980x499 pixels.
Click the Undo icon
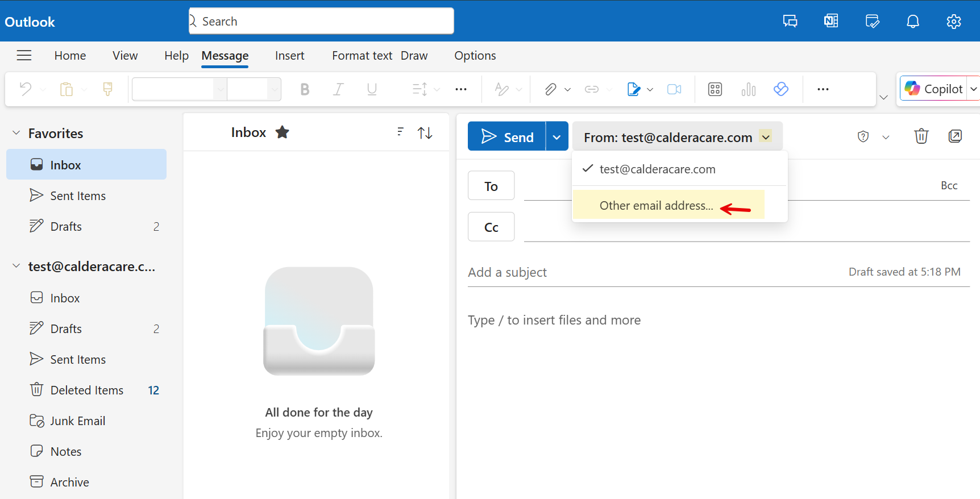(x=26, y=89)
